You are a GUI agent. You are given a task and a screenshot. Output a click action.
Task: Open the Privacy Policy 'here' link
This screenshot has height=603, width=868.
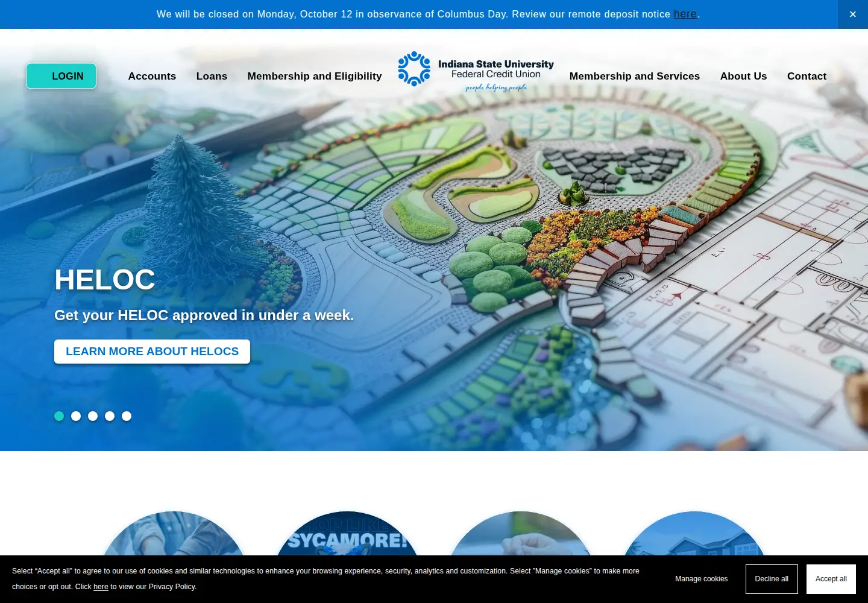pyautogui.click(x=101, y=587)
